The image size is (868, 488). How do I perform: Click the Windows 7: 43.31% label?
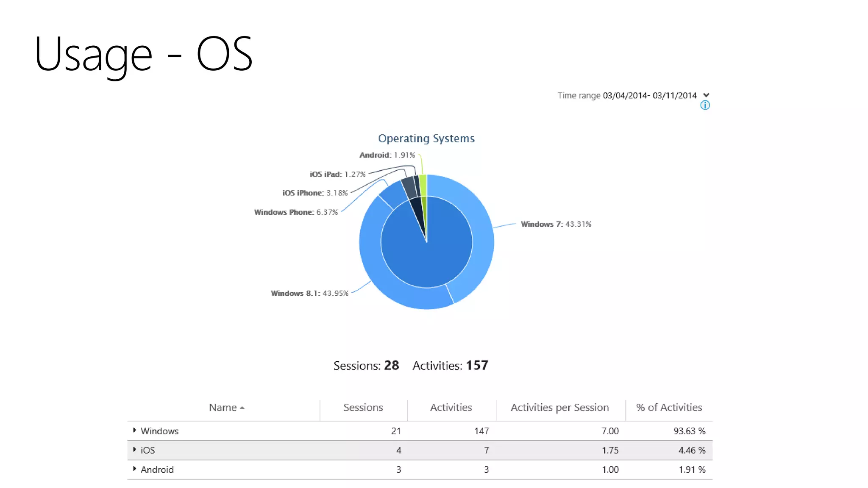tap(556, 224)
